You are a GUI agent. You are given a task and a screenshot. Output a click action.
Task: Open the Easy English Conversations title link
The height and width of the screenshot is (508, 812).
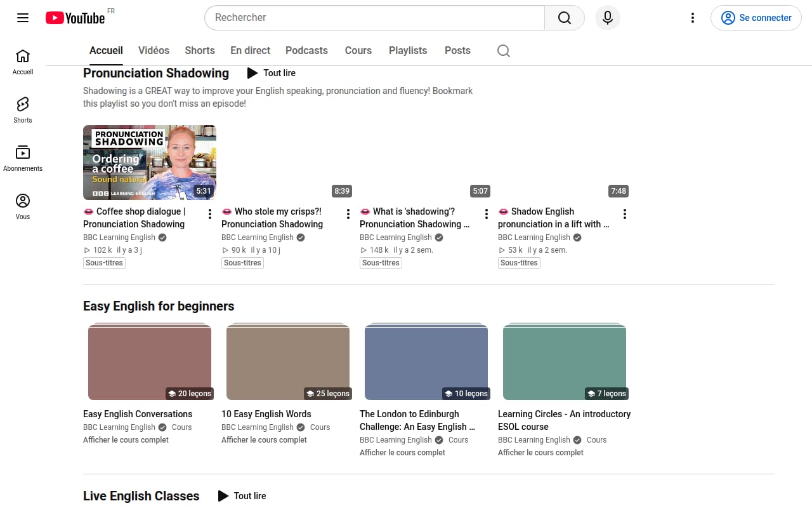[138, 414]
